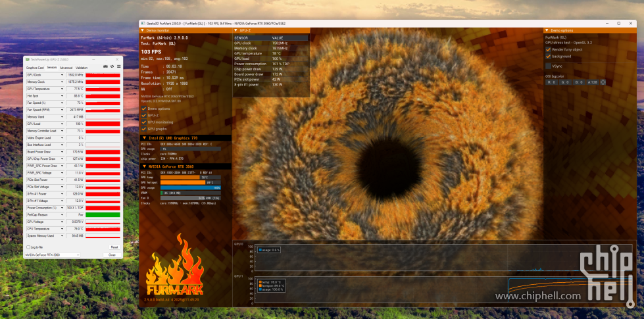Switch to the Graphics Card tab
644x319 pixels.
35,68
